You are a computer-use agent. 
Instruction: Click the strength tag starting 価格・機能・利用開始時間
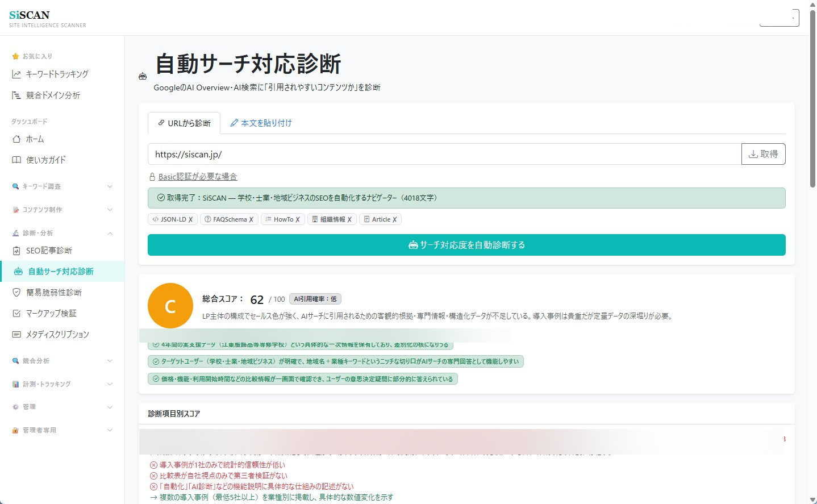click(303, 379)
